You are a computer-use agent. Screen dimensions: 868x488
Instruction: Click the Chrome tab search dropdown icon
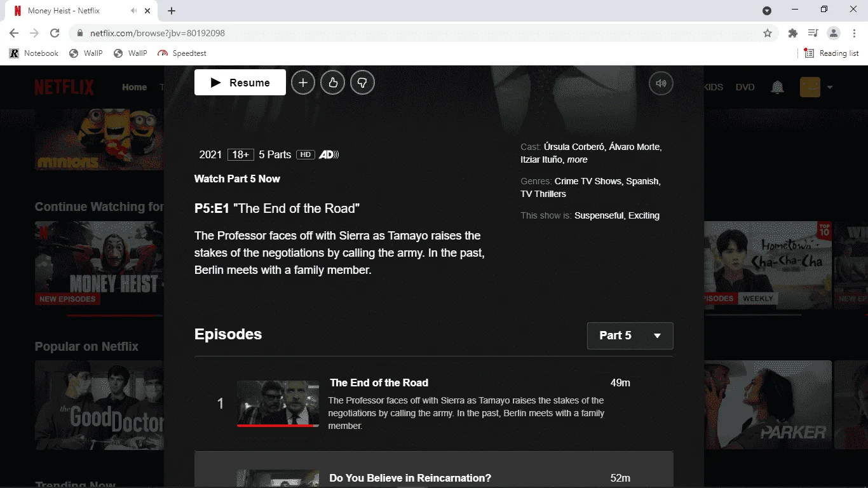[767, 11]
